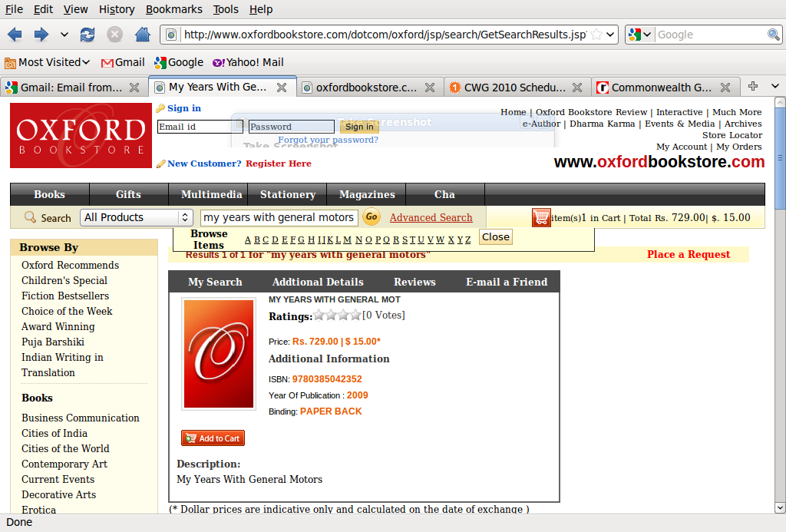Expand the back-forward history dropdown arrow
786x532 pixels.
tap(64, 35)
